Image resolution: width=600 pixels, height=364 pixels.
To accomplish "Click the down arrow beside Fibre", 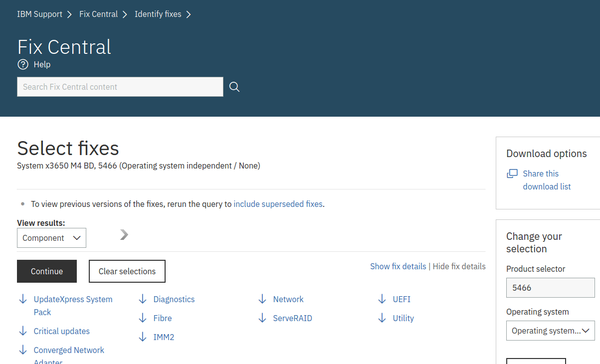I will pos(143,318).
